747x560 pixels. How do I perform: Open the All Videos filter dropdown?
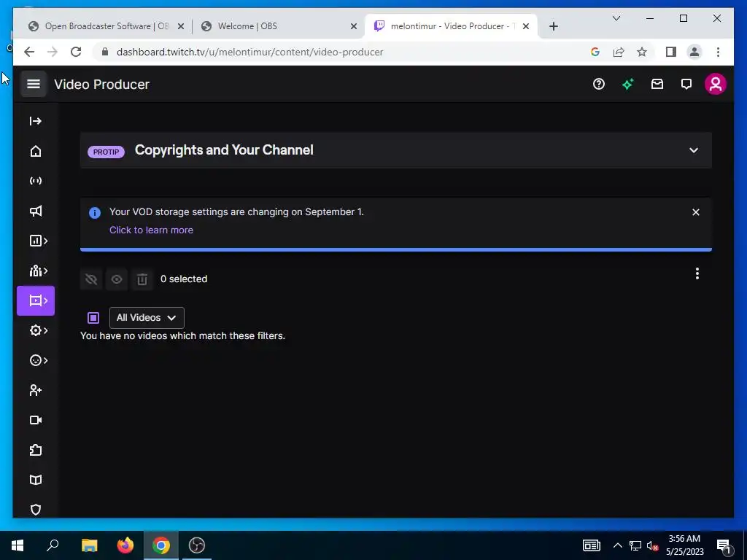point(147,318)
